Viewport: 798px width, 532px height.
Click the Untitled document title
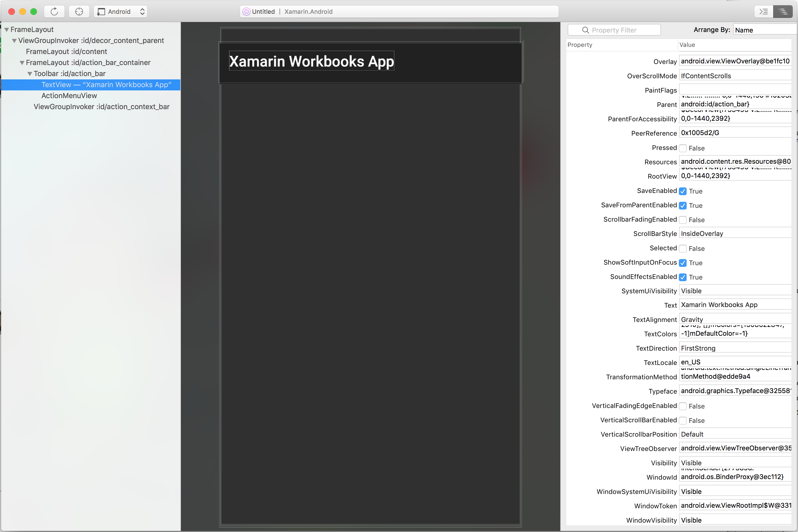coord(263,11)
